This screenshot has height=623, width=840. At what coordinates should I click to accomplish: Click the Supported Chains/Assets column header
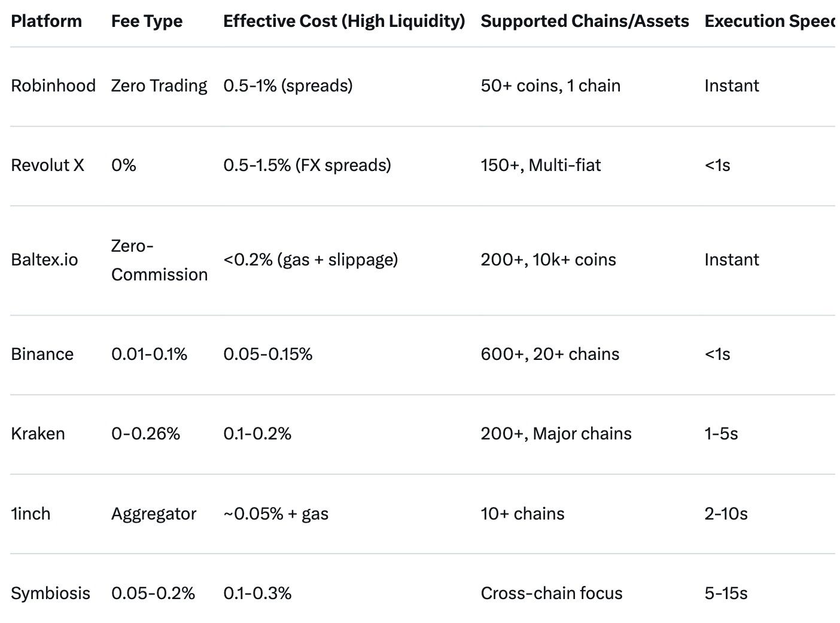pos(585,21)
